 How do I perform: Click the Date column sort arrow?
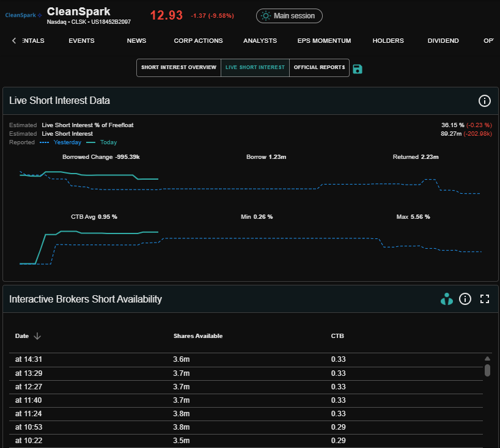[37, 336]
